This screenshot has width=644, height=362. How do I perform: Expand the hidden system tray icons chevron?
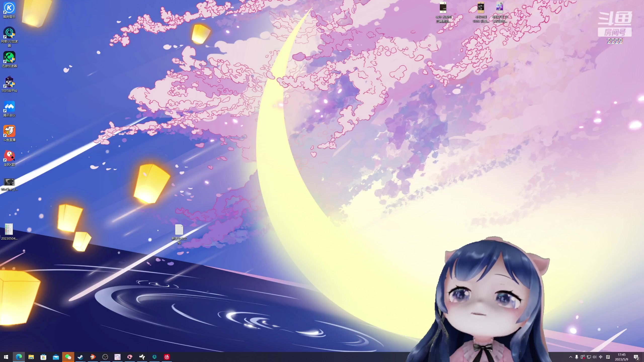[x=571, y=357]
